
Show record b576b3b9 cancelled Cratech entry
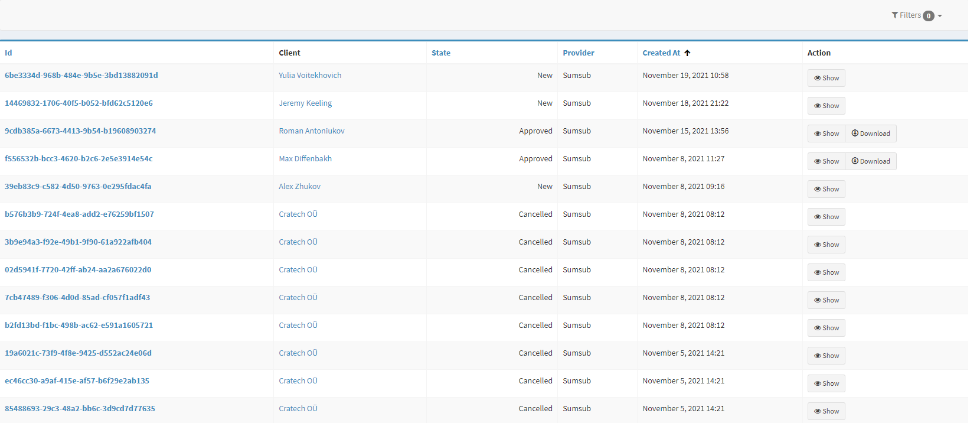coord(826,217)
